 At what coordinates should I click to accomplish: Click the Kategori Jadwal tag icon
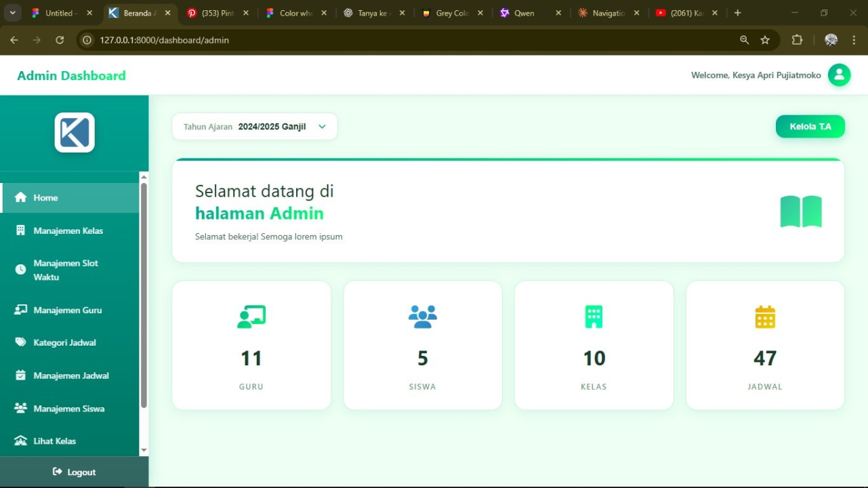pyautogui.click(x=20, y=342)
